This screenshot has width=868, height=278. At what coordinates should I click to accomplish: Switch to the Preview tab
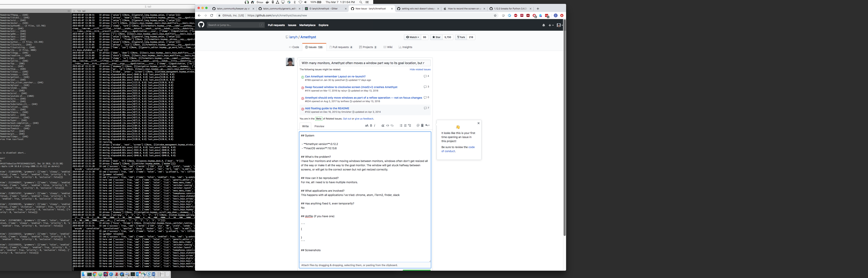point(319,126)
